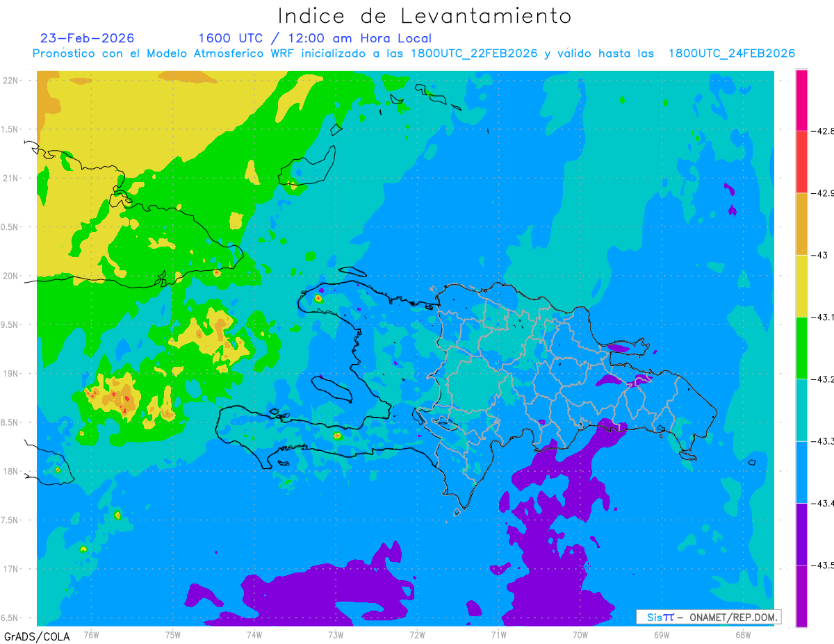The image size is (834, 644).
Task: Click the purple legend swatch below -43.5
Action: click(x=801, y=596)
